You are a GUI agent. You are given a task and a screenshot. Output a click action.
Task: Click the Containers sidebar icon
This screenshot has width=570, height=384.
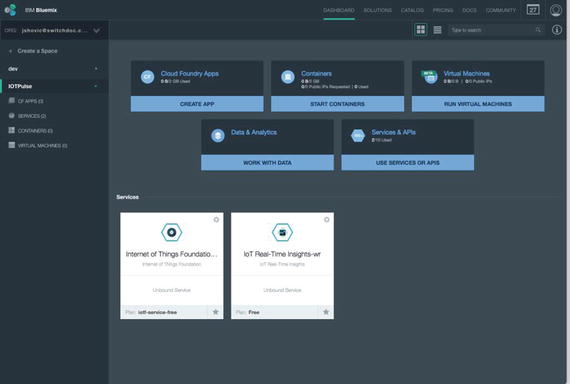[x=12, y=130]
